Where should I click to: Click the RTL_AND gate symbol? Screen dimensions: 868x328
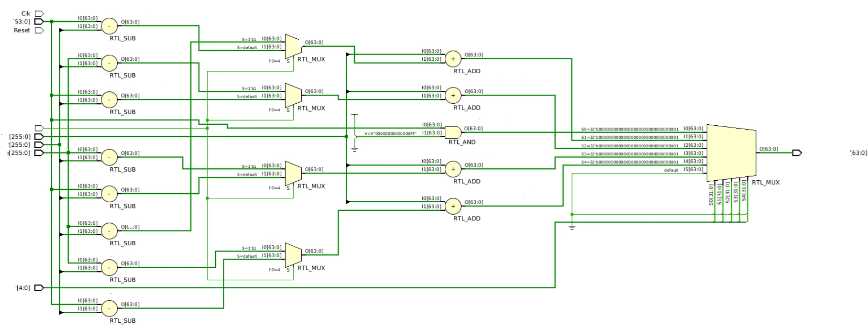tap(452, 132)
